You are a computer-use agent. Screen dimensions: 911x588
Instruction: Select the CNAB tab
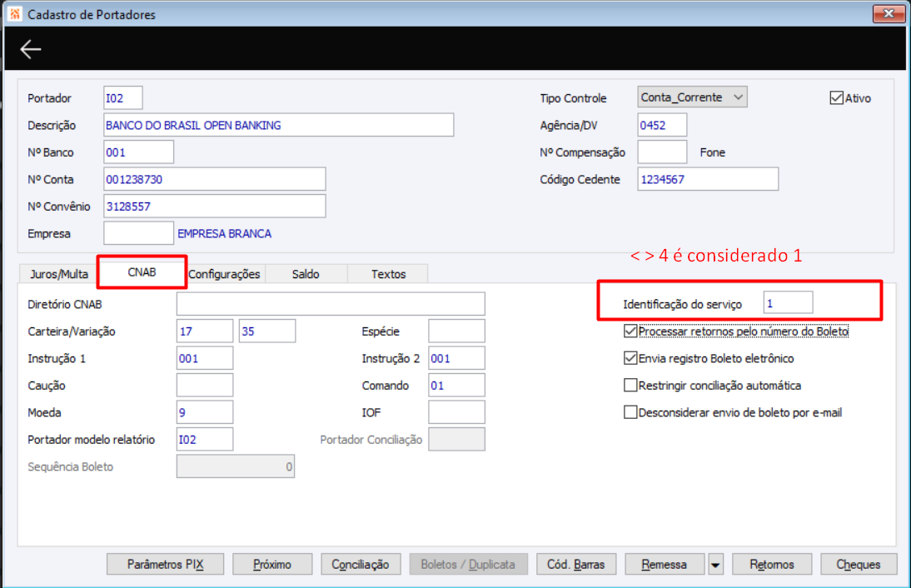[x=142, y=272]
